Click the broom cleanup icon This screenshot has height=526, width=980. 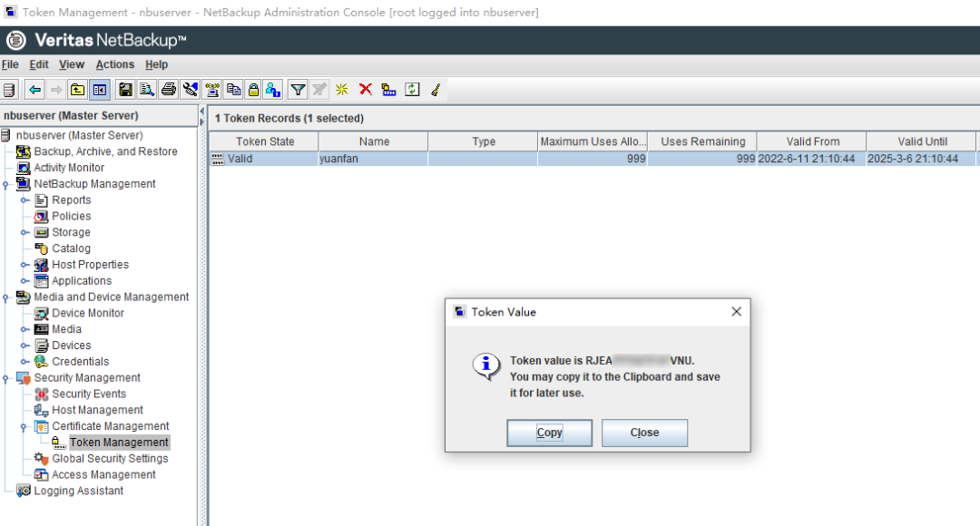pyautogui.click(x=436, y=90)
